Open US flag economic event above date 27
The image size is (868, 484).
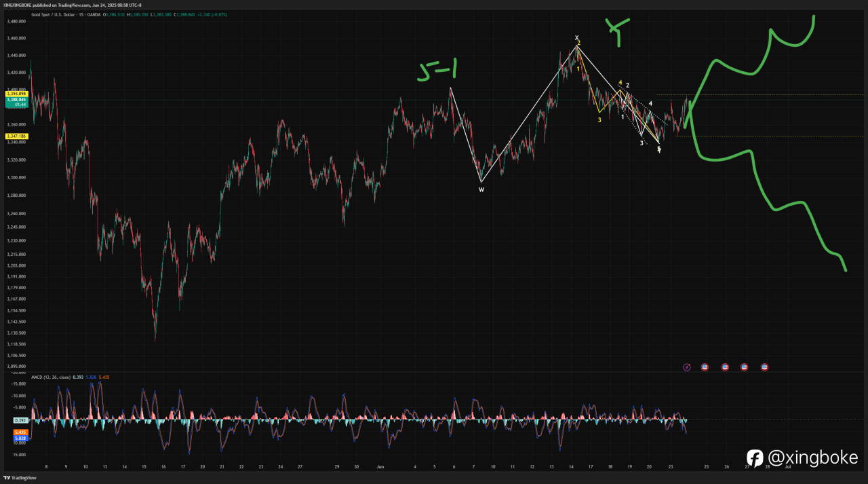745,367
